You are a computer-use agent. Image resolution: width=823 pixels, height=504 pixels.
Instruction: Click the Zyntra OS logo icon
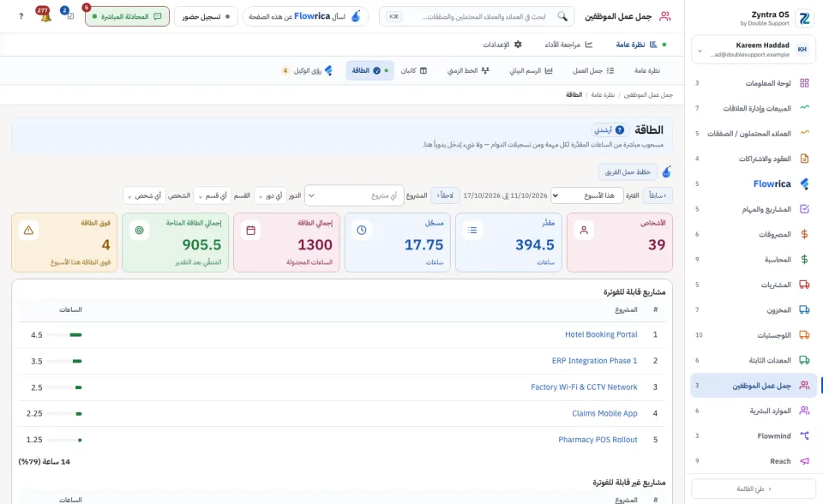804,18
